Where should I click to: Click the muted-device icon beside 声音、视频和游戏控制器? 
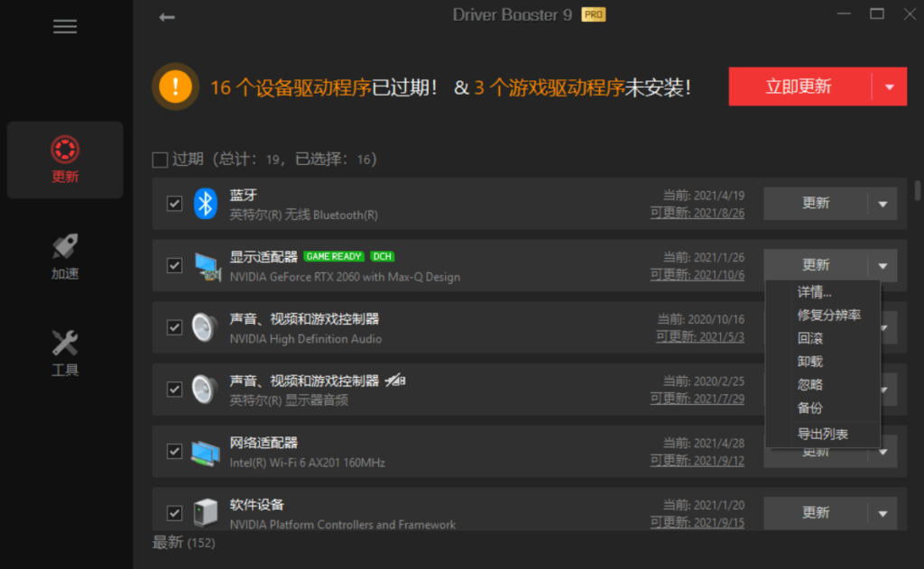click(395, 381)
